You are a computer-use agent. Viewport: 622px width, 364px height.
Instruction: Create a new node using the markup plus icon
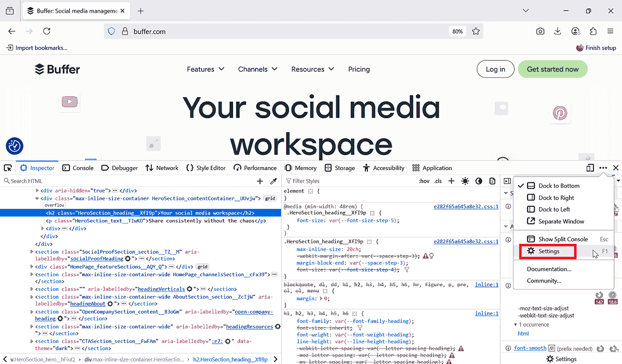[260, 181]
